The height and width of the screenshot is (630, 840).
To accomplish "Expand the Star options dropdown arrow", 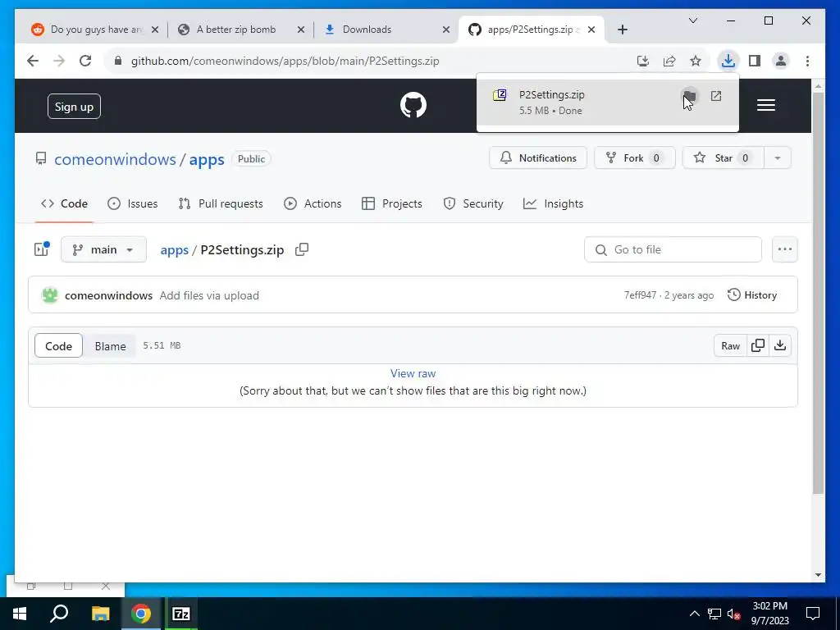I will [x=778, y=158].
